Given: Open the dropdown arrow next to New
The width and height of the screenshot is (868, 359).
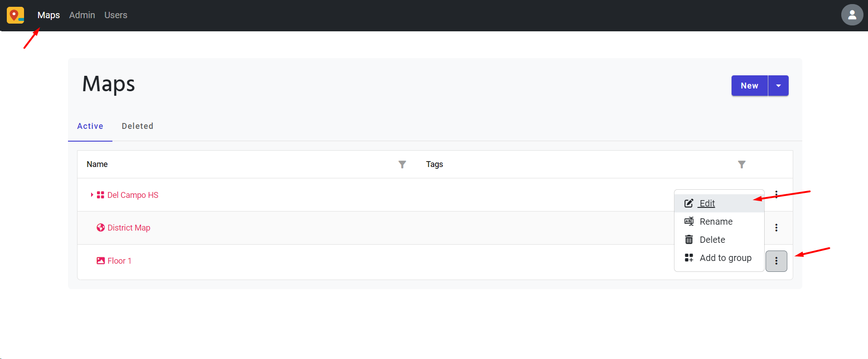Looking at the screenshot, I should (x=778, y=86).
